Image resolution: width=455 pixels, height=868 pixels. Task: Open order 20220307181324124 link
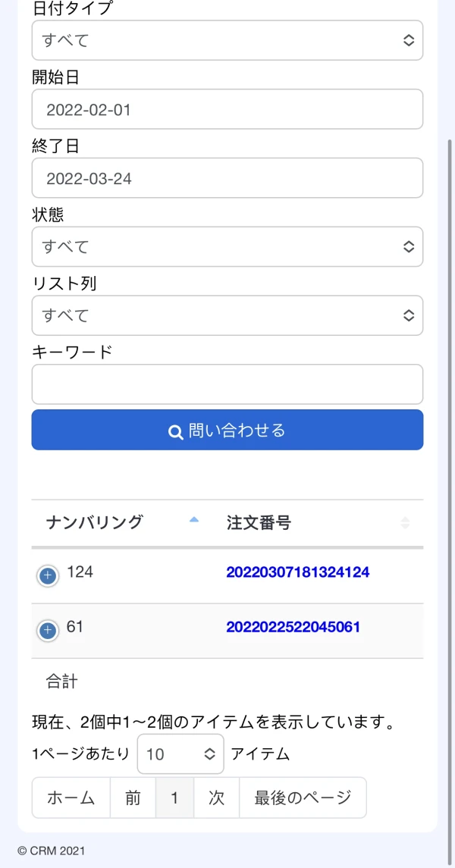point(297,572)
